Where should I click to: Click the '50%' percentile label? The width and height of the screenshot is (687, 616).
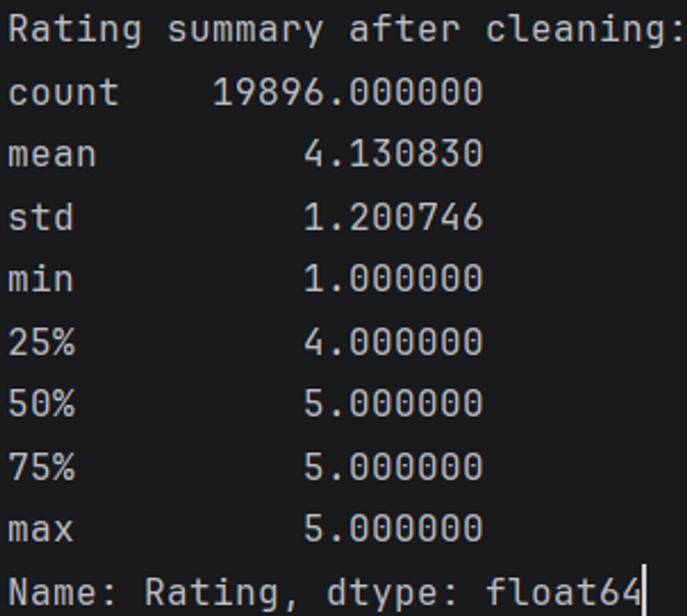tap(42, 403)
